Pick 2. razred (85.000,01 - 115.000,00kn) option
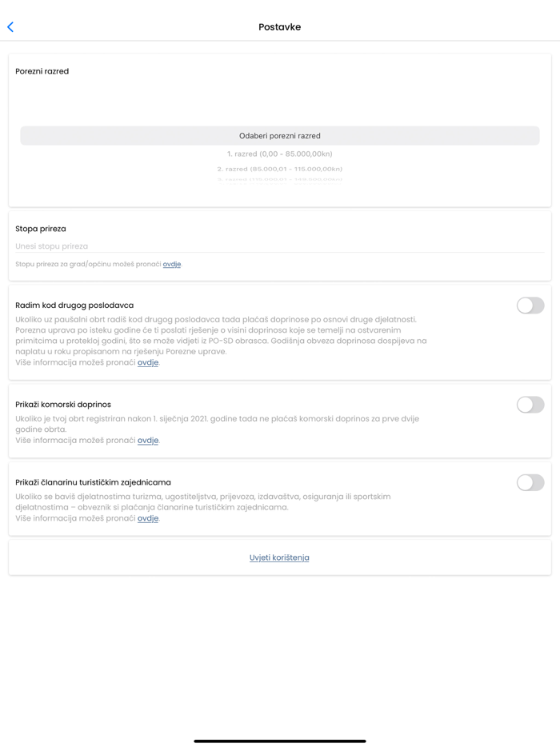This screenshot has height=747, width=560. [280, 169]
